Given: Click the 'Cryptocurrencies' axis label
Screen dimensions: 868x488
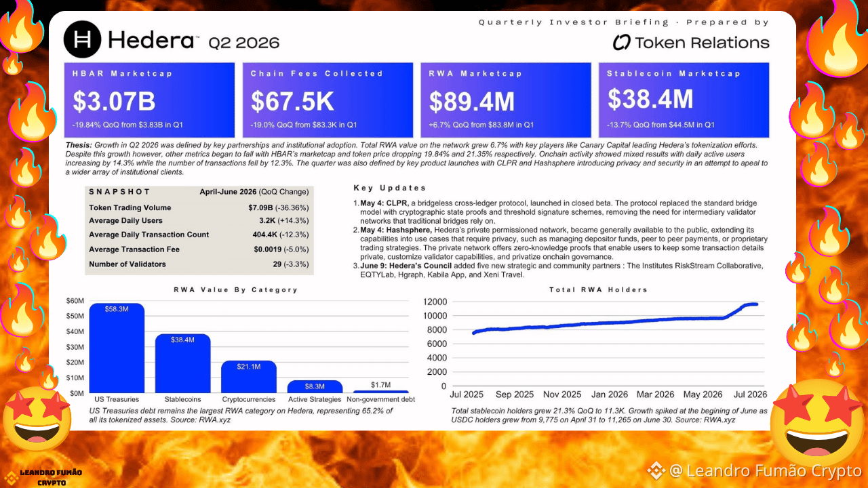Looking at the screenshot, I should click(x=249, y=399).
